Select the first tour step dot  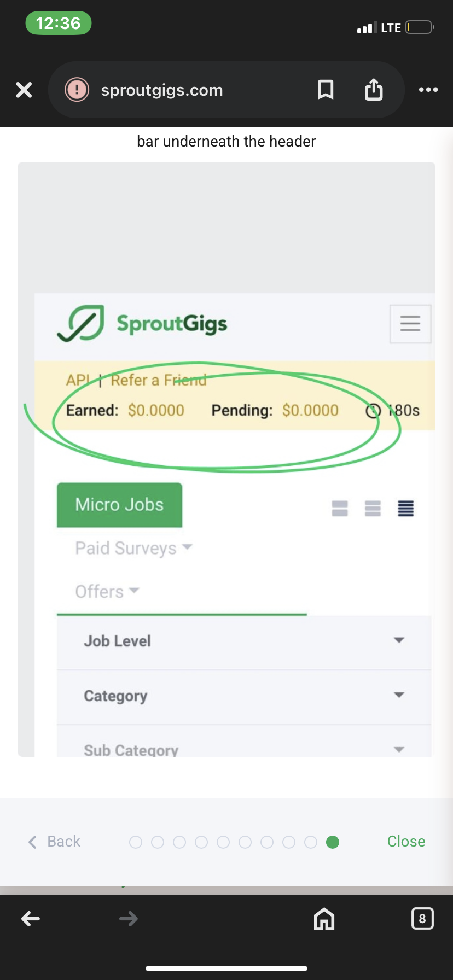click(136, 842)
